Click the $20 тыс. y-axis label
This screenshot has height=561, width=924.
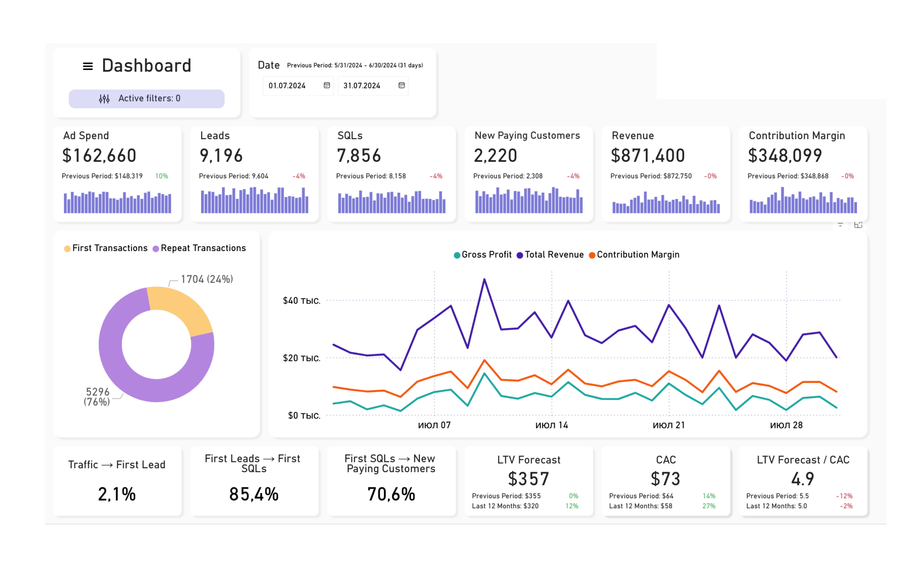302,358
